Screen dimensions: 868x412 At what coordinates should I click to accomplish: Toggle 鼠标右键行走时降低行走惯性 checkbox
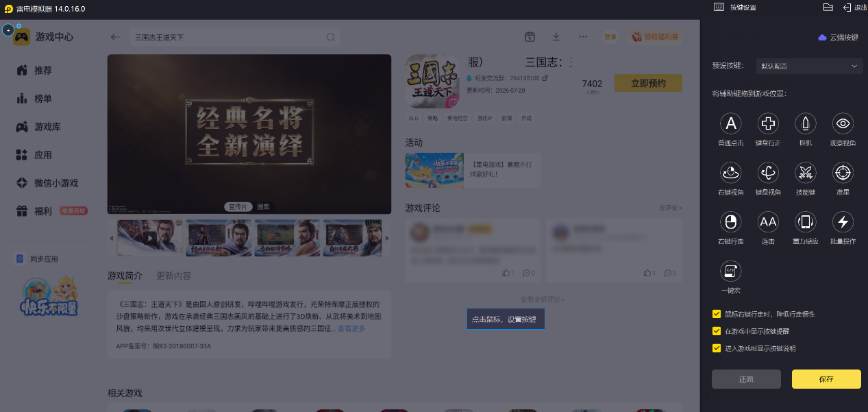point(717,314)
